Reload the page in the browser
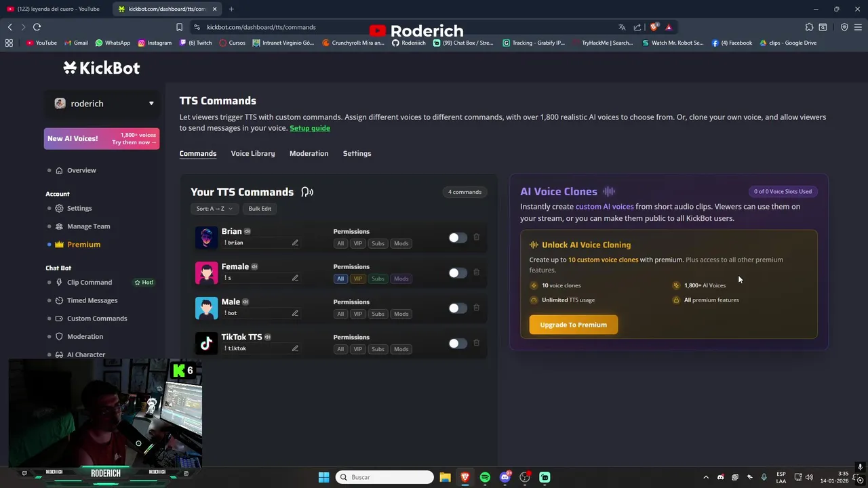The height and width of the screenshot is (488, 868). (37, 27)
